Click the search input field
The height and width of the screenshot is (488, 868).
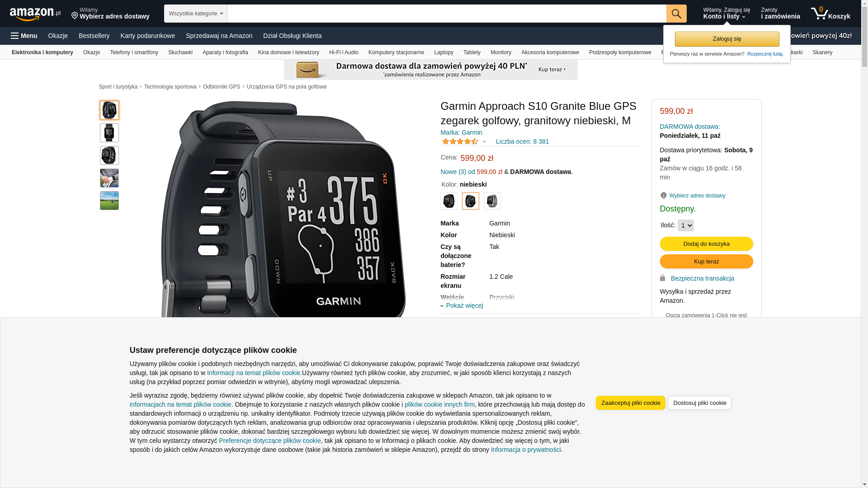click(447, 14)
